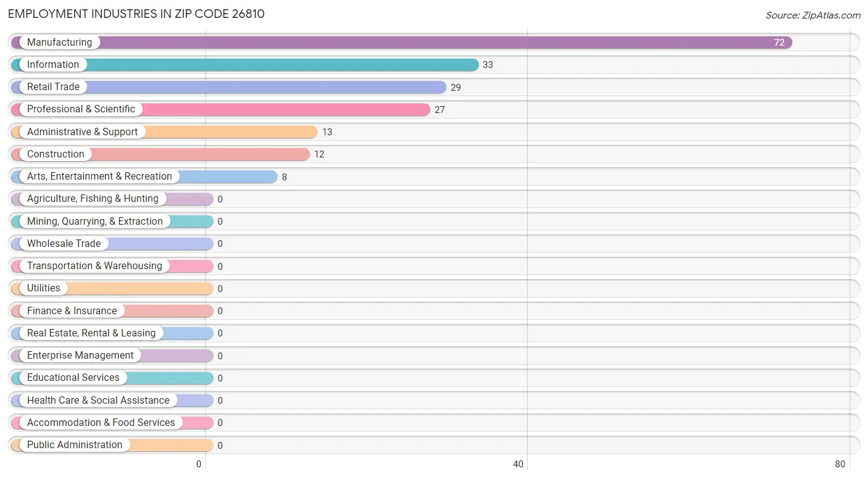Click Mining, Quarrying, & Extraction label

(x=95, y=221)
